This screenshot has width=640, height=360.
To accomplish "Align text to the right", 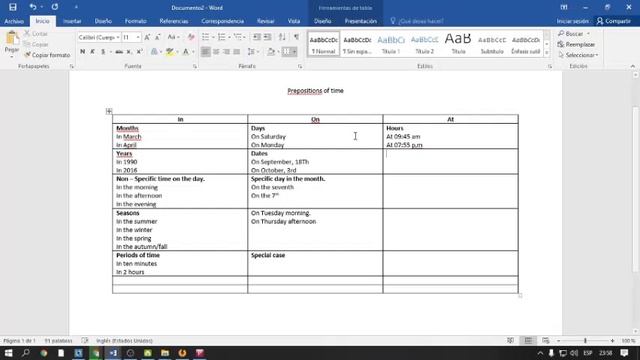I will 226,52.
